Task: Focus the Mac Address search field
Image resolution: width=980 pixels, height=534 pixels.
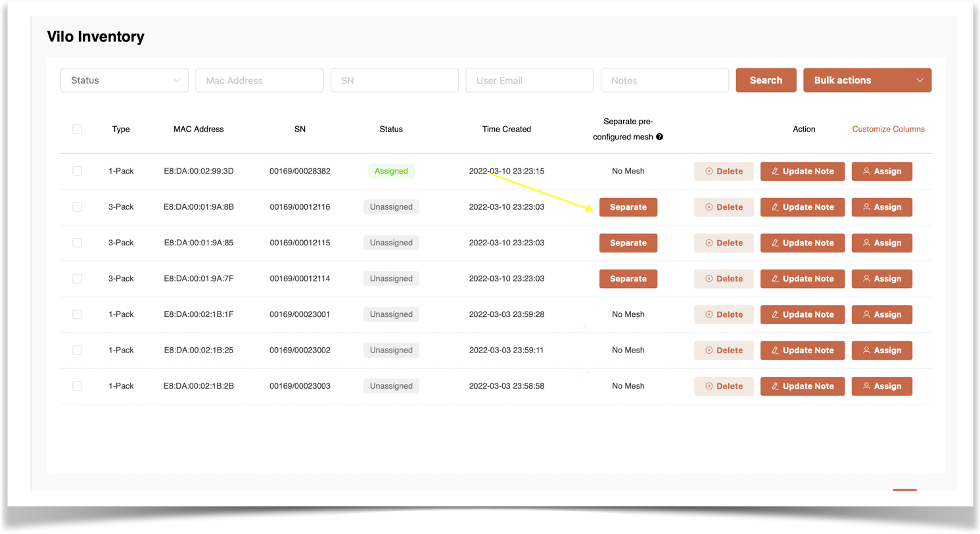Action: (260, 80)
